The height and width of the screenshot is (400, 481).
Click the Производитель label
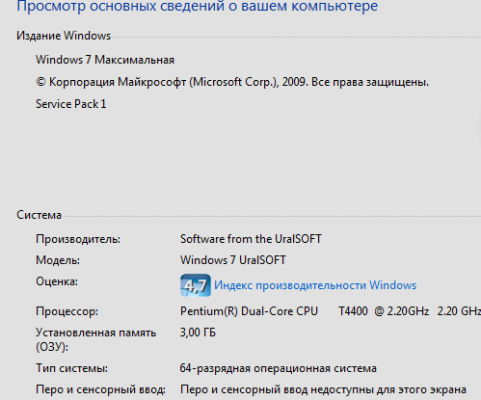pyautogui.click(x=78, y=239)
